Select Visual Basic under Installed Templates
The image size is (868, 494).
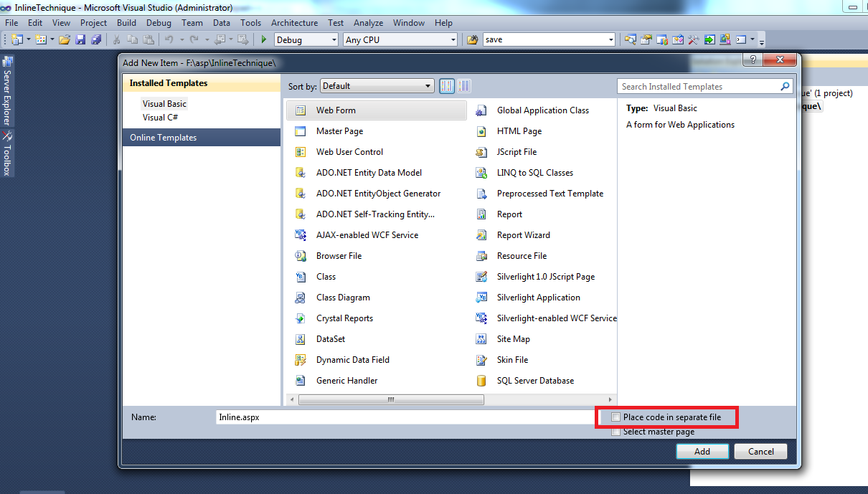pos(164,104)
